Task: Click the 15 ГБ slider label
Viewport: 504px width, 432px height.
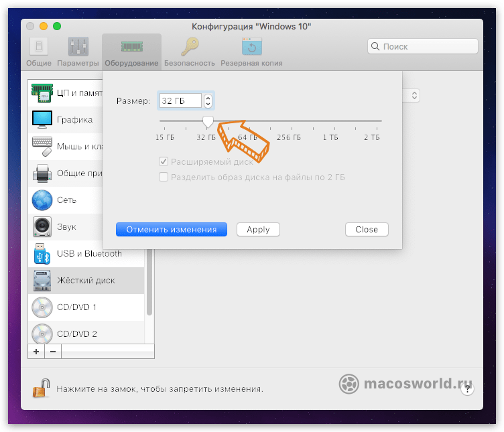Action: (x=165, y=137)
